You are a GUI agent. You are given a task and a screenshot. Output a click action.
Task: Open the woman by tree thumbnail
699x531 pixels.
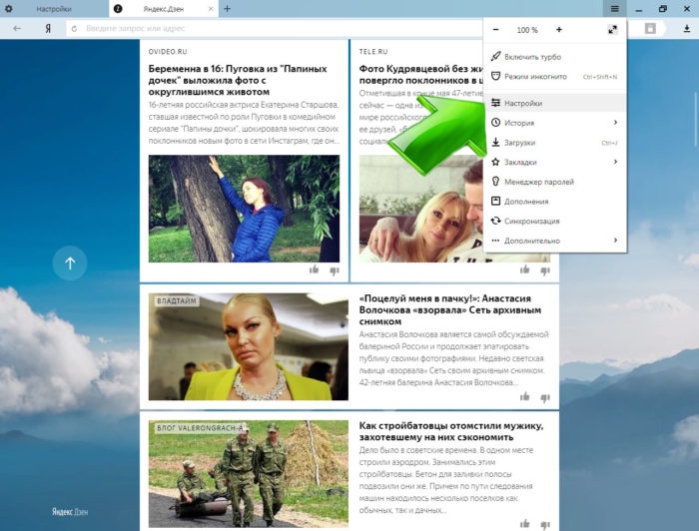click(x=244, y=209)
